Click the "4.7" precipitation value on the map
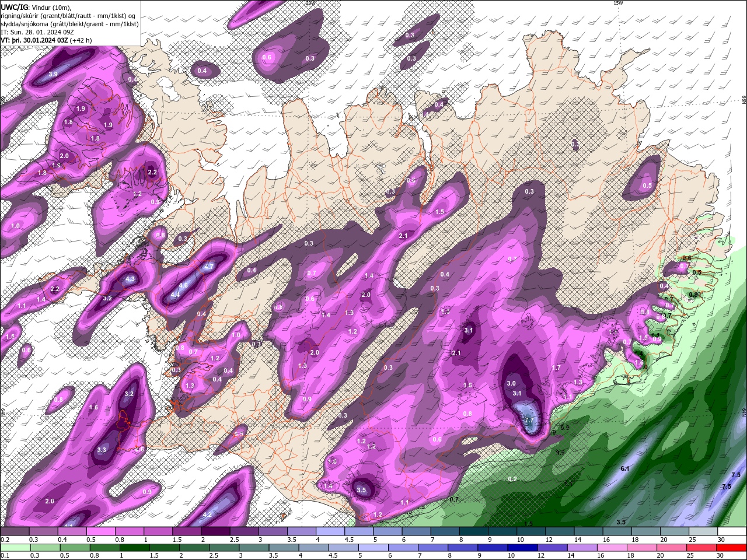This screenshot has height=560, width=747. click(x=209, y=265)
